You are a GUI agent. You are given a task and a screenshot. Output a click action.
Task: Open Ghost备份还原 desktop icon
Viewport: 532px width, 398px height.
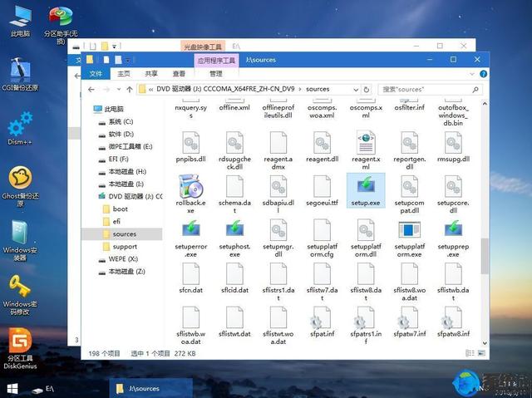(20, 186)
